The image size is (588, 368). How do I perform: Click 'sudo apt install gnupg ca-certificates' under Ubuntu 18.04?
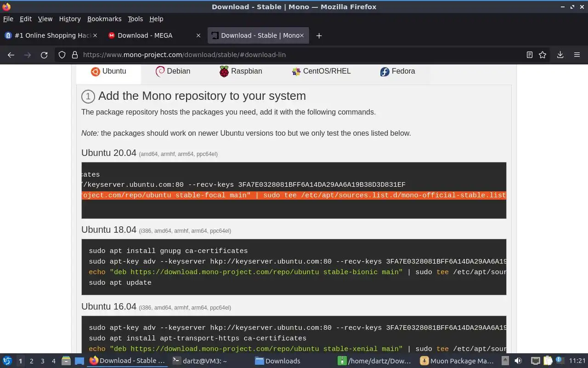click(168, 251)
